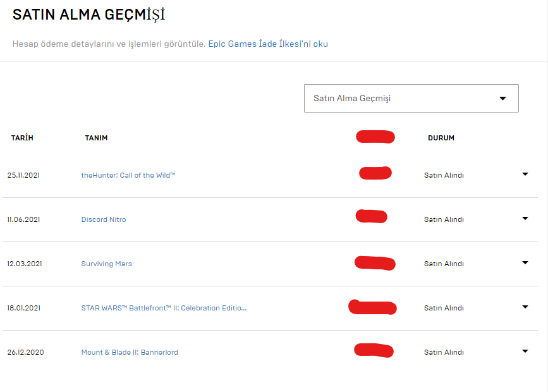Click the Epic Games İade İlkesi'ni oku link
The height and width of the screenshot is (392, 548).
pyautogui.click(x=268, y=44)
